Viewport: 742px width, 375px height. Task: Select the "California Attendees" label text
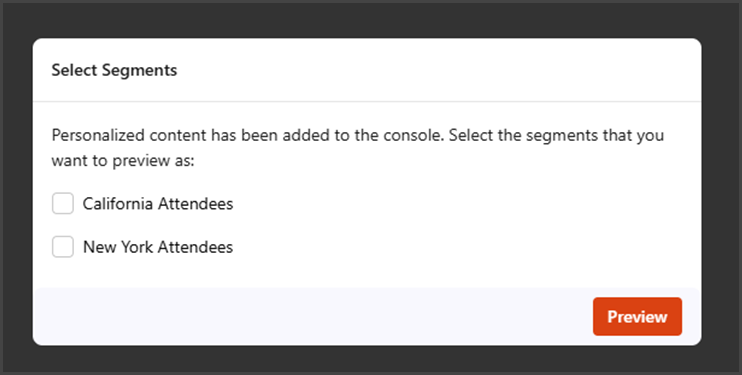(158, 204)
